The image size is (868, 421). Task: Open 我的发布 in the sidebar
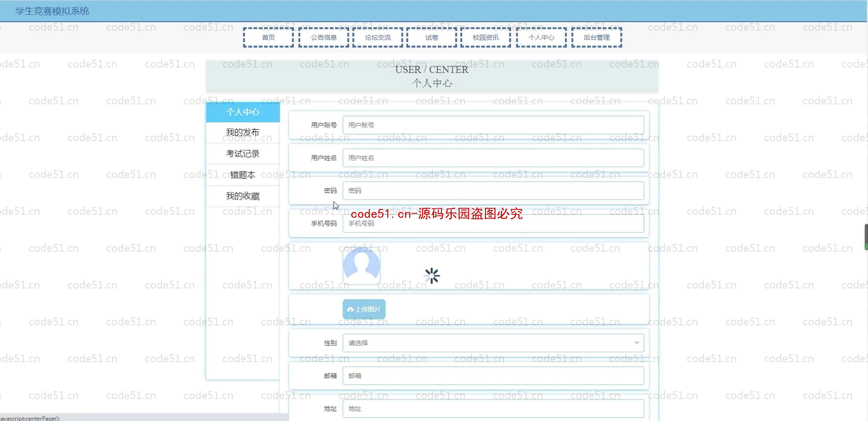[x=243, y=132]
